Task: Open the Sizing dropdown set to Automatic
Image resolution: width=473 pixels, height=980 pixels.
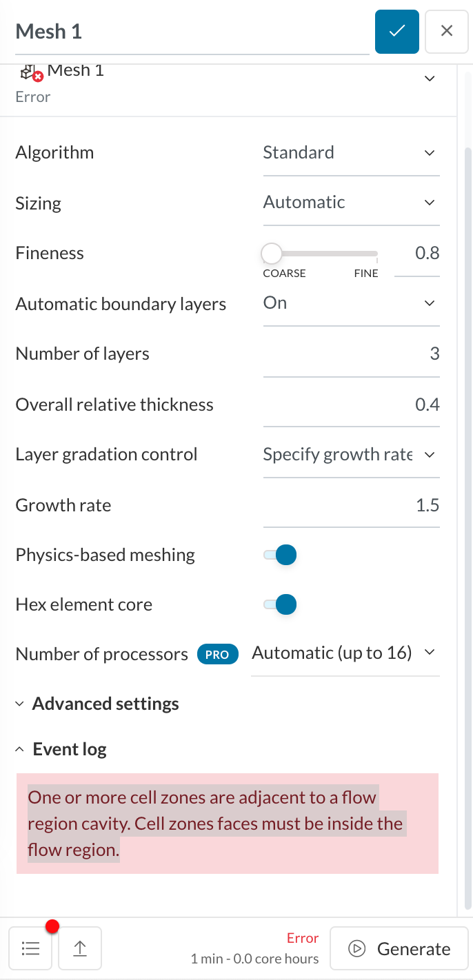Action: pos(350,203)
